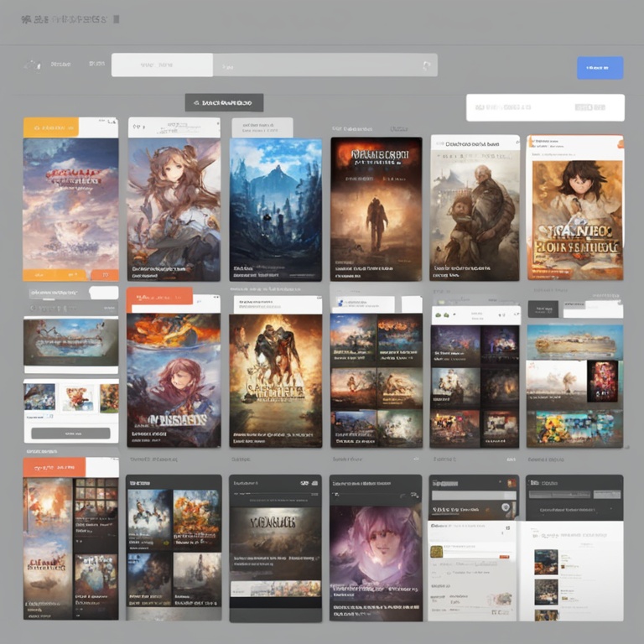The width and height of the screenshot is (644, 644).
Task: Open the cloudy sky poster with orange header
Action: click(x=70, y=203)
